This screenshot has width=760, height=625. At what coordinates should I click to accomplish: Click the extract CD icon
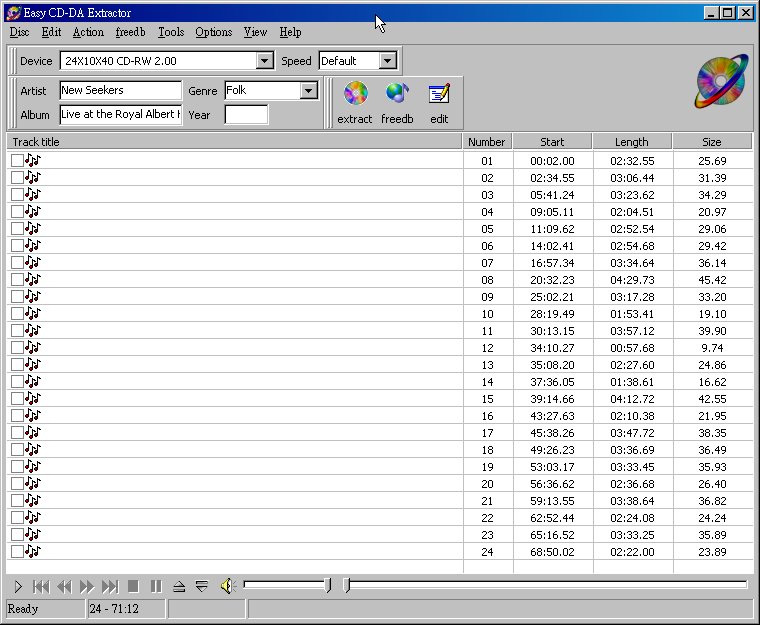tap(355, 93)
